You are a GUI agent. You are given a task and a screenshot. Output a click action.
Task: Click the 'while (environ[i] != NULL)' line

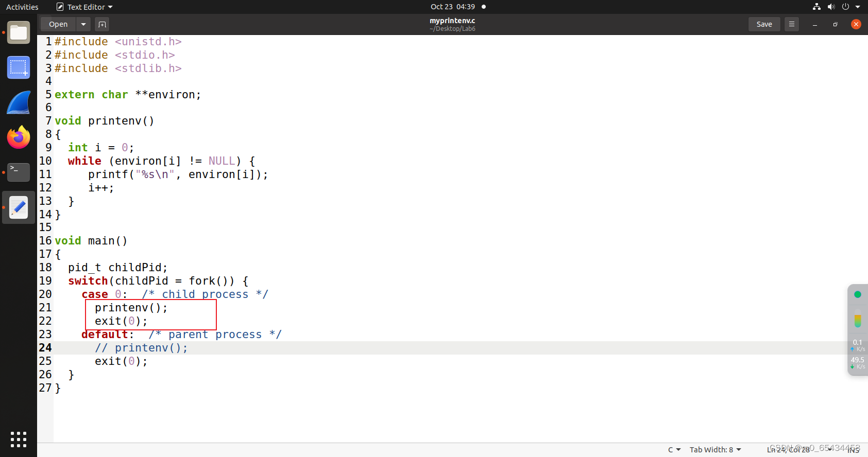tap(162, 161)
